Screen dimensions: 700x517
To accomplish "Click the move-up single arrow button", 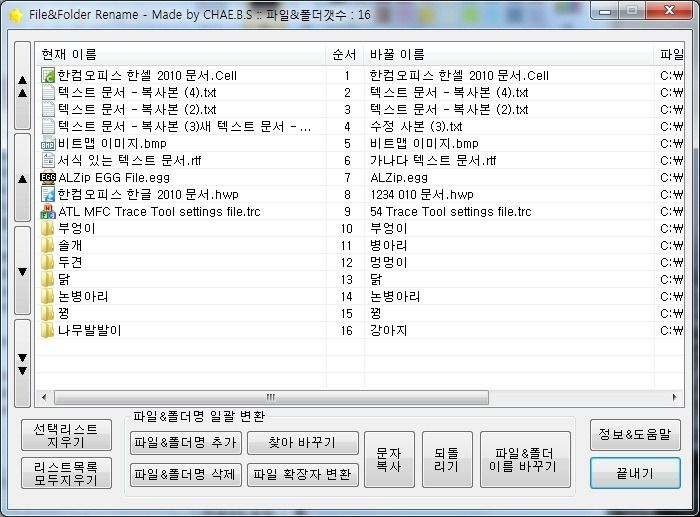I will click(22, 178).
